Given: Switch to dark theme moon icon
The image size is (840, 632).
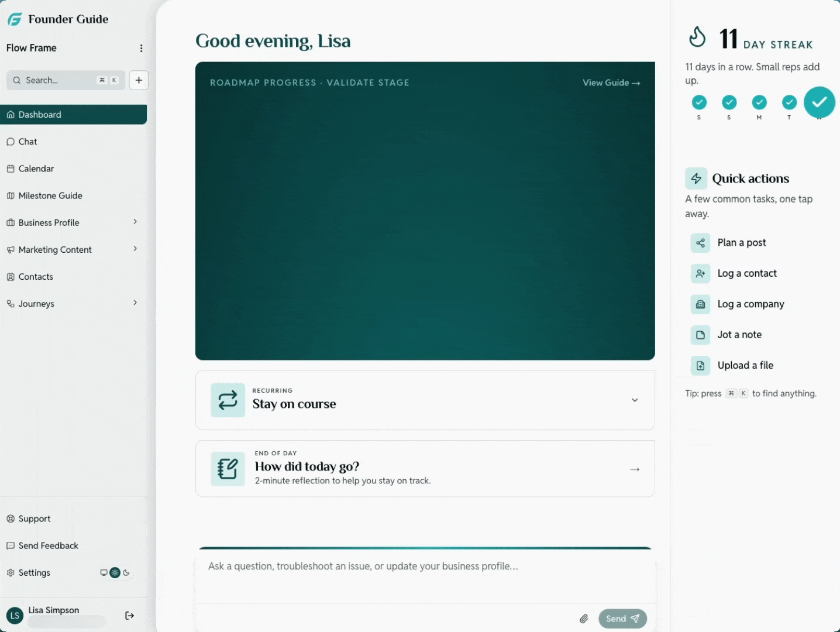Looking at the screenshot, I should [x=126, y=573].
